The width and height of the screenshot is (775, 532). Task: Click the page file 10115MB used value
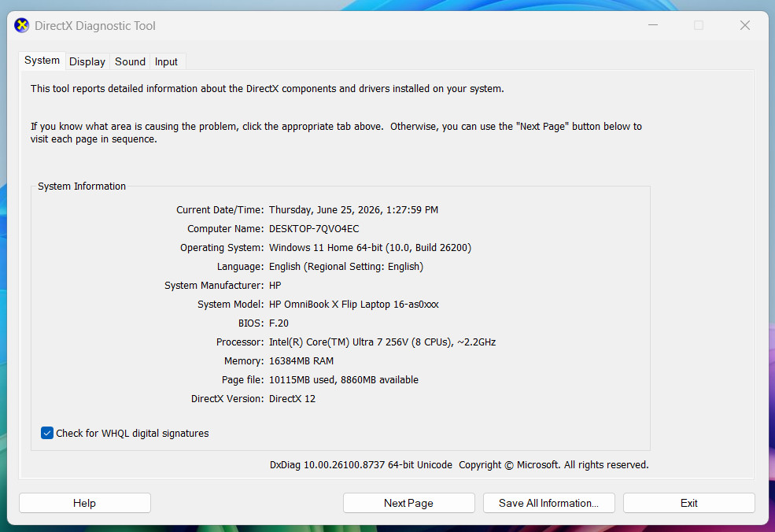[x=344, y=379]
